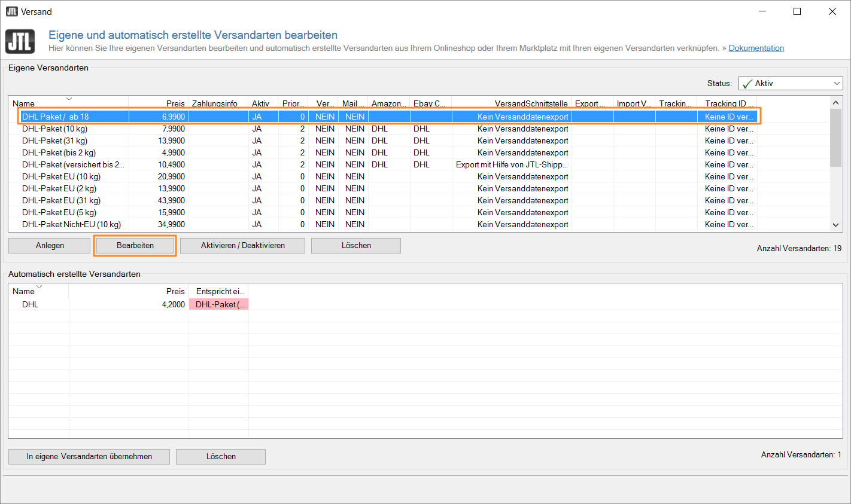The image size is (851, 504).
Task: Select the DHL-Paket EU (31 kg) row
Action: point(61,200)
